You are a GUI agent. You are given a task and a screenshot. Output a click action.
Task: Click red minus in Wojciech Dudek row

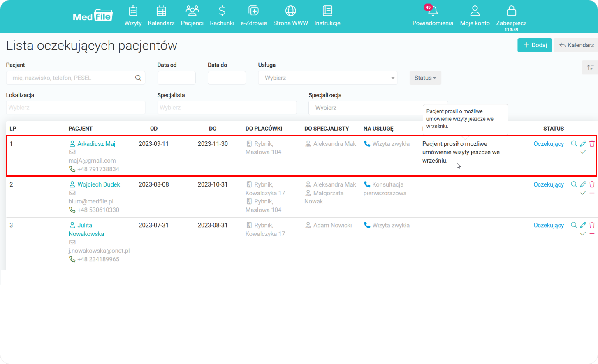(592, 193)
